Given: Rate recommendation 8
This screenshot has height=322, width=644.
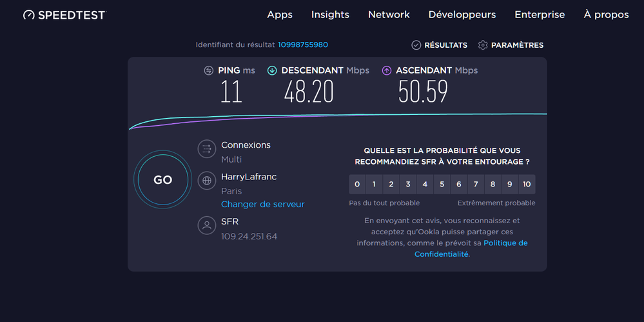Looking at the screenshot, I should 493,185.
